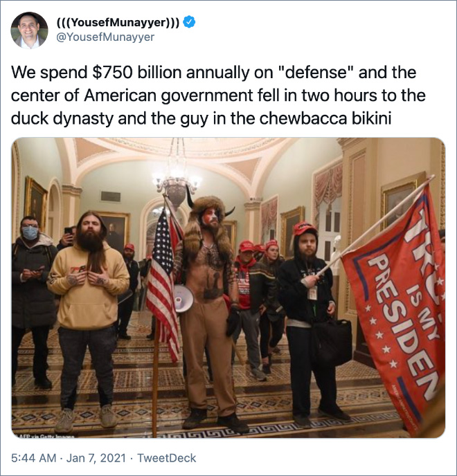Select the tweet text about defense spending
The width and height of the screenshot is (457, 476).
tap(218, 95)
